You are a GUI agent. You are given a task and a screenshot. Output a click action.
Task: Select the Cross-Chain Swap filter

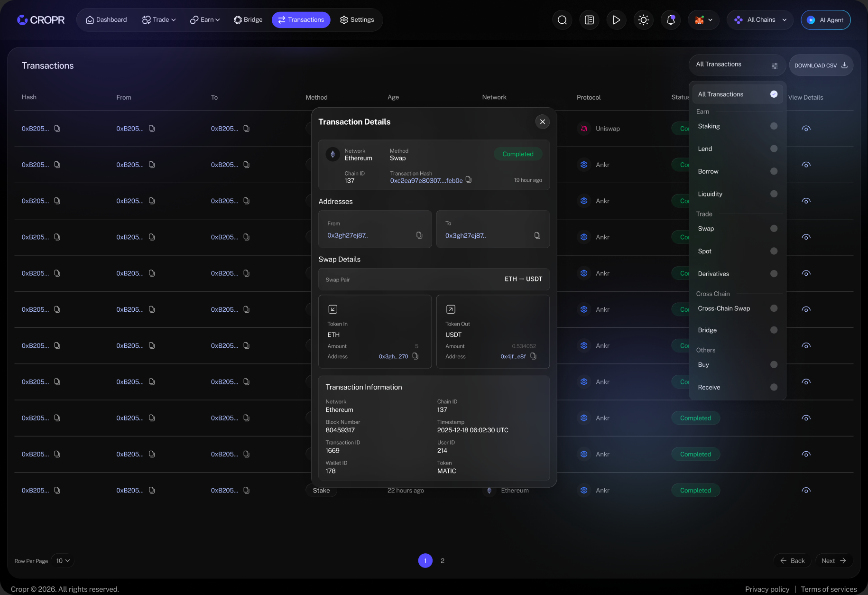[x=738, y=308]
